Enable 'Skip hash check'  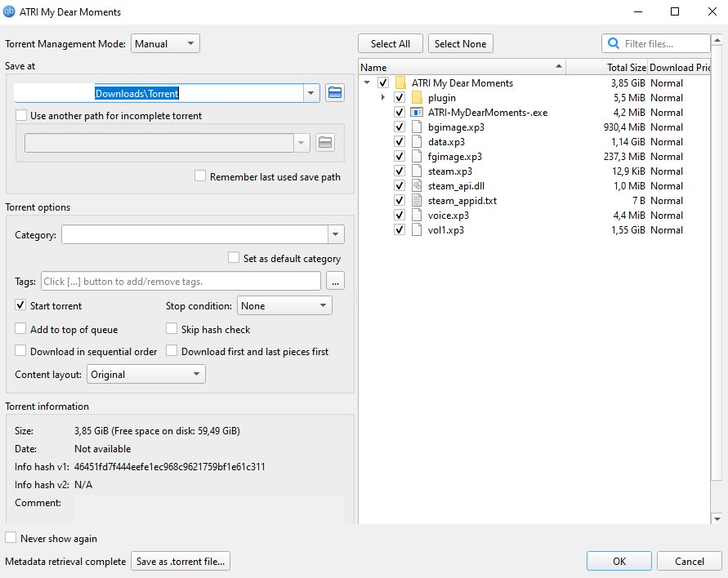pyautogui.click(x=172, y=329)
